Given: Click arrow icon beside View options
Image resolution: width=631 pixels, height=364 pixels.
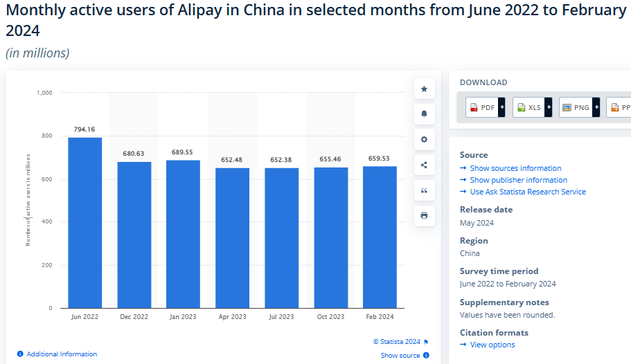Looking at the screenshot, I should pos(463,345).
